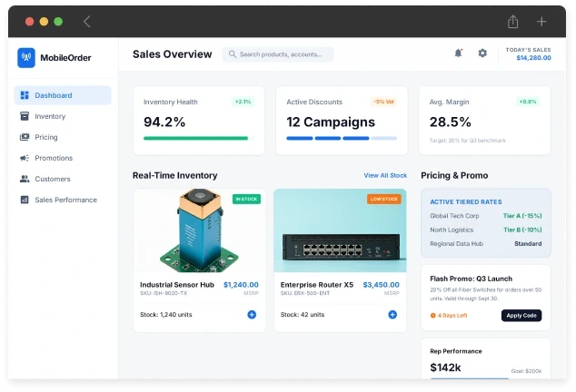576x392 pixels.
Task: Open notifications via the bell icon
Action: (x=458, y=54)
